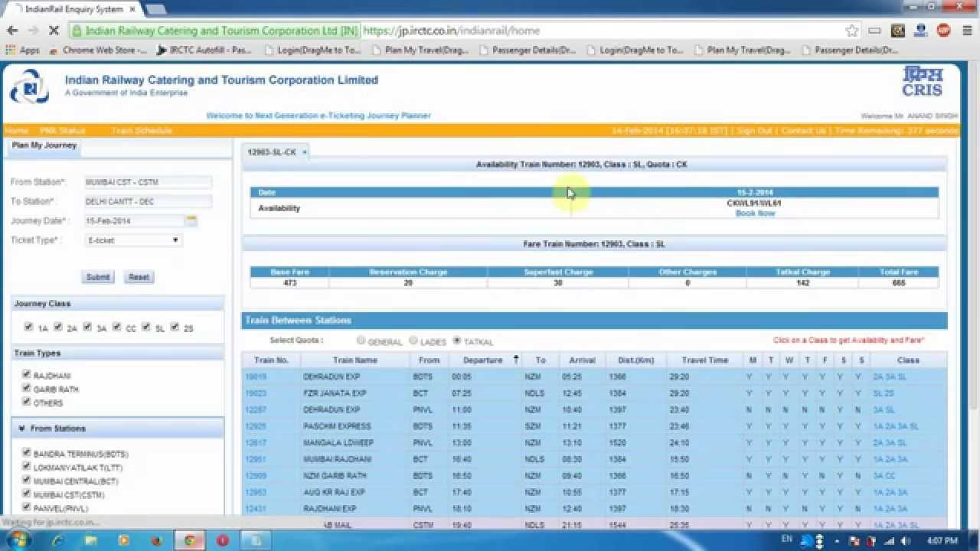This screenshot has height=551, width=980.
Task: Click the Book Now link
Action: tap(755, 214)
